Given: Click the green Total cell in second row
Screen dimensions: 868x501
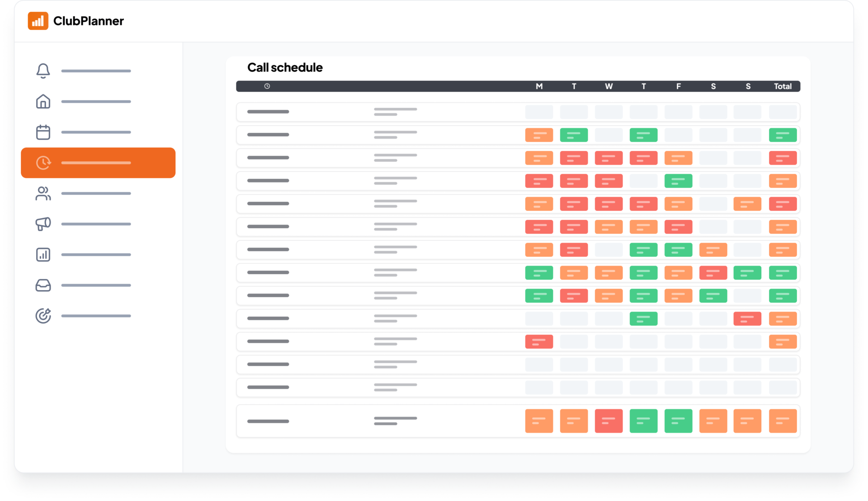Looking at the screenshot, I should point(783,135).
